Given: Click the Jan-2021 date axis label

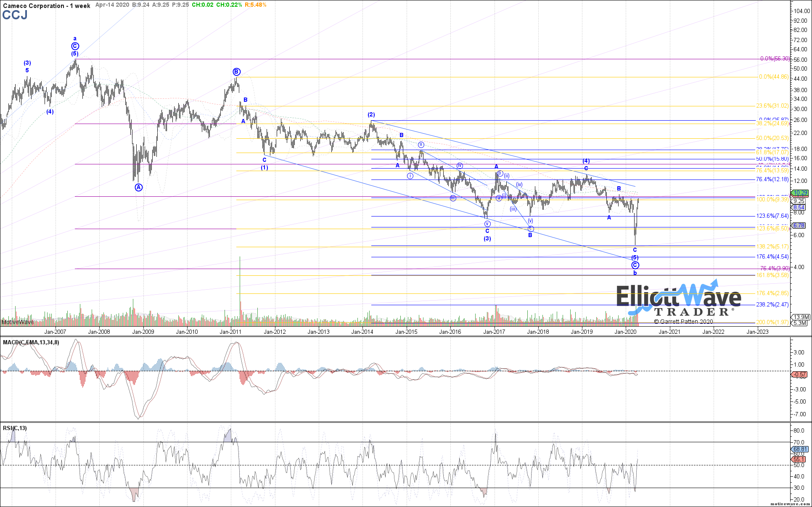Looking at the screenshot, I should pyautogui.click(x=669, y=332).
